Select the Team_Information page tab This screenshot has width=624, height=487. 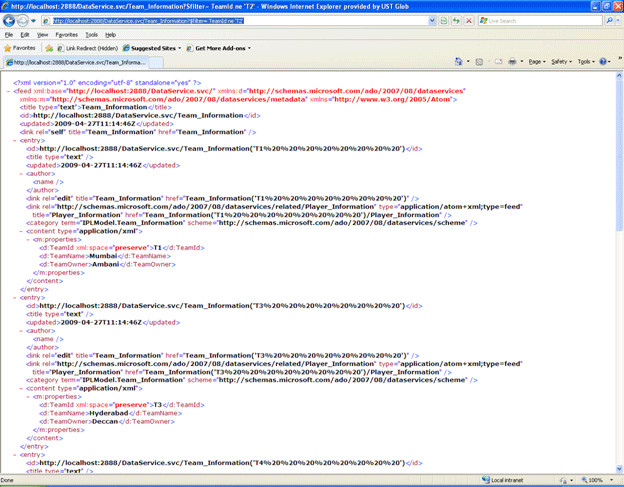76,62
